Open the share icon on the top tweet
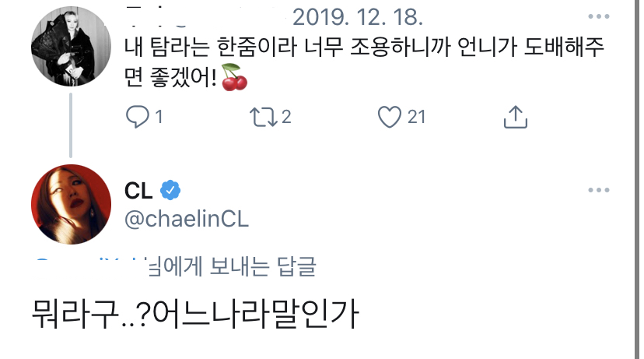Screen dimensions: 644x359 click(x=516, y=117)
